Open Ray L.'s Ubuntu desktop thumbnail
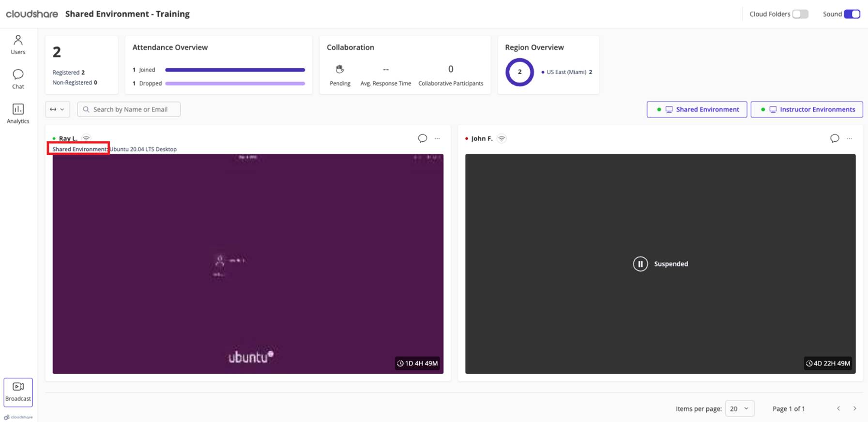The height and width of the screenshot is (422, 868). coord(248,264)
